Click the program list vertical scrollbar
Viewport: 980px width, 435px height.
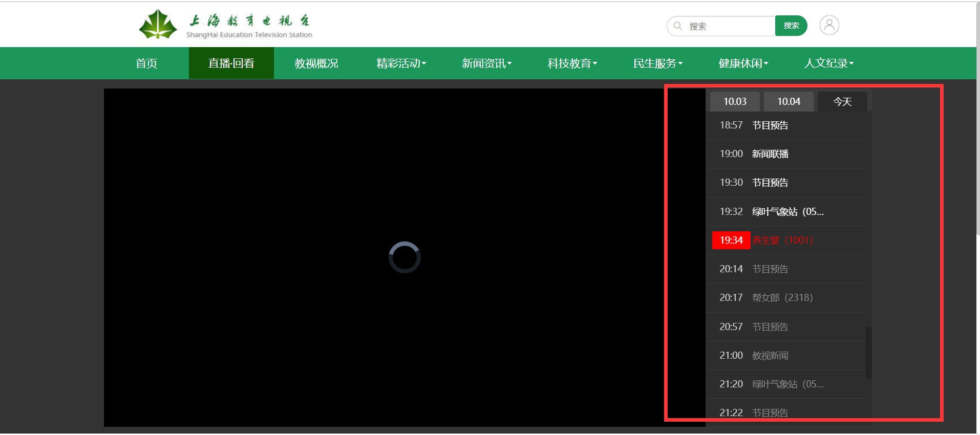coord(868,353)
